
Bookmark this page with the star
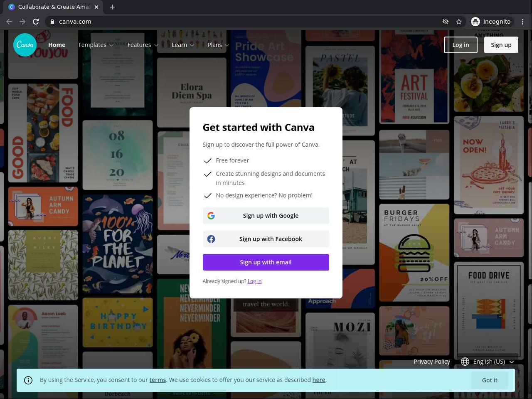click(459, 22)
